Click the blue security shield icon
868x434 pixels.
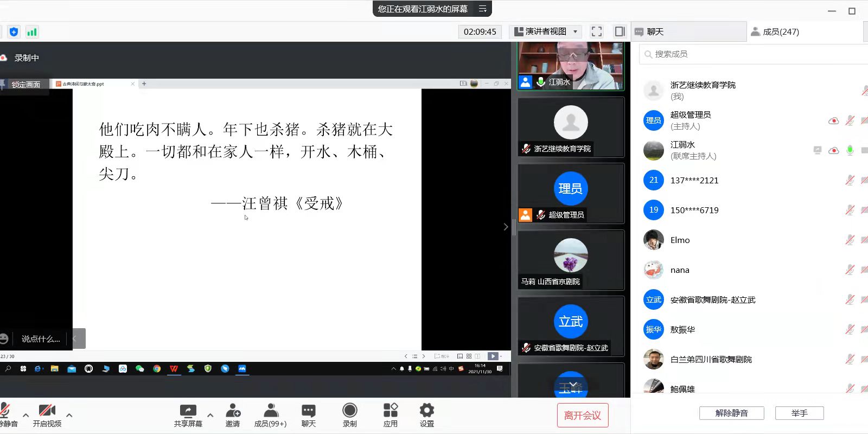pyautogui.click(x=14, y=32)
